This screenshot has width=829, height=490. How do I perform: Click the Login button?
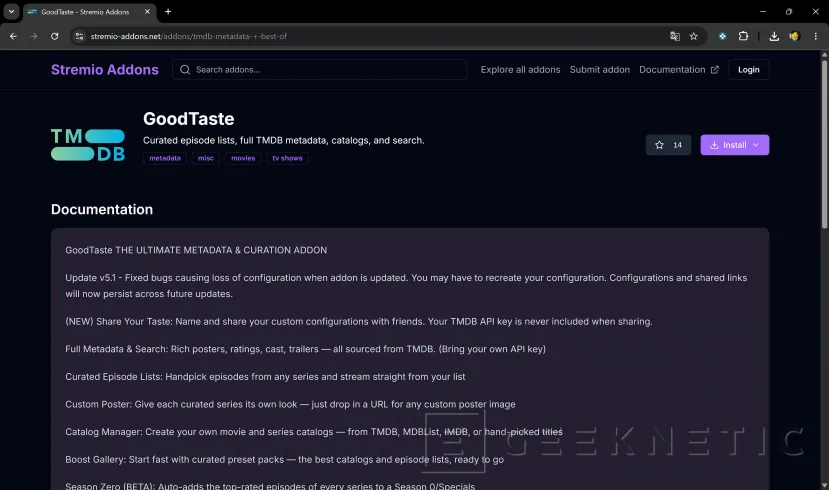point(749,70)
